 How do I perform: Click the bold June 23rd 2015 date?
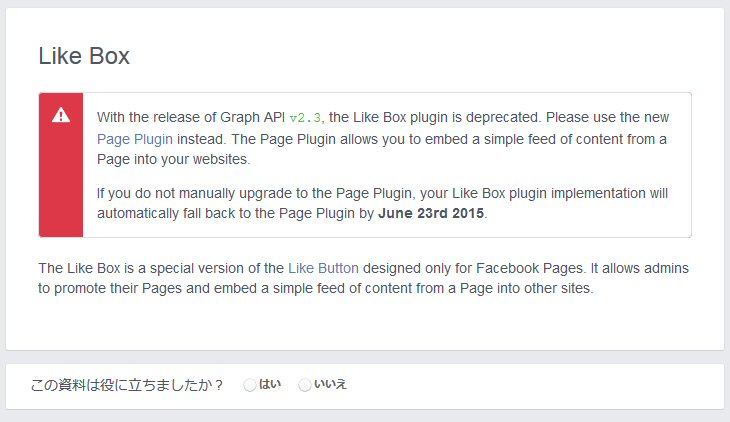[431, 213]
